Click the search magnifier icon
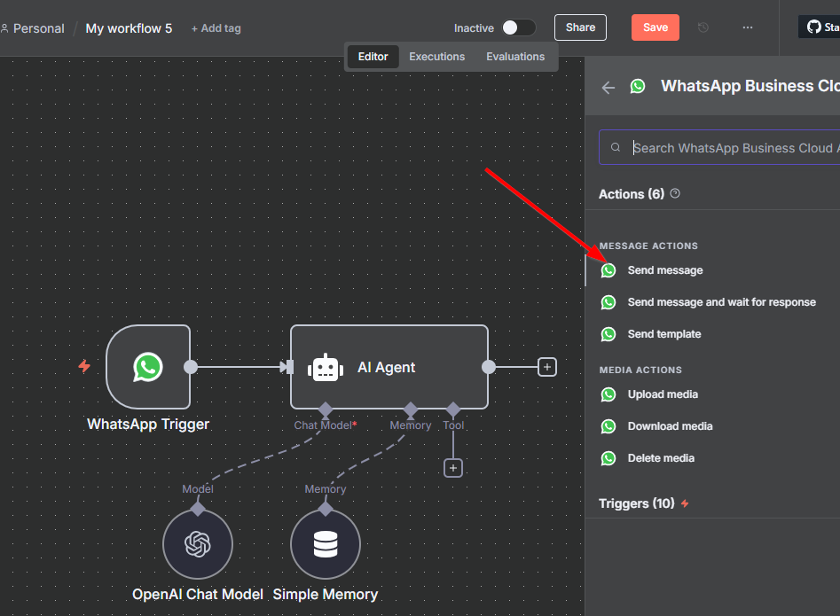 [x=616, y=147]
